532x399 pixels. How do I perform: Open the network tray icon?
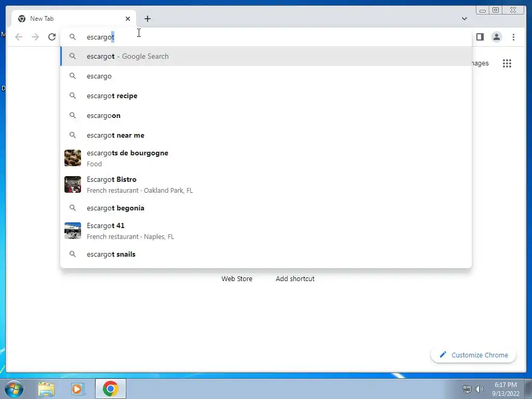click(x=467, y=389)
